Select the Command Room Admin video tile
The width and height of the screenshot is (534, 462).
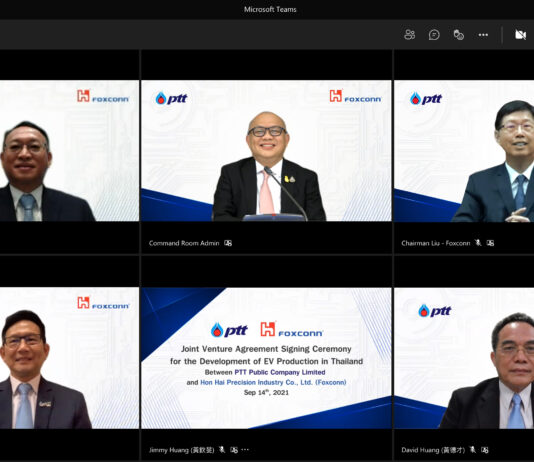click(x=266, y=151)
